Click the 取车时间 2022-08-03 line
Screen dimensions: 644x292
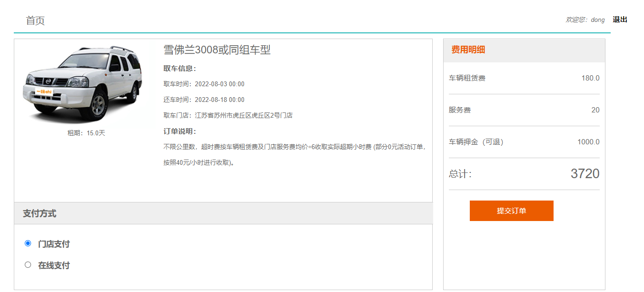204,84
